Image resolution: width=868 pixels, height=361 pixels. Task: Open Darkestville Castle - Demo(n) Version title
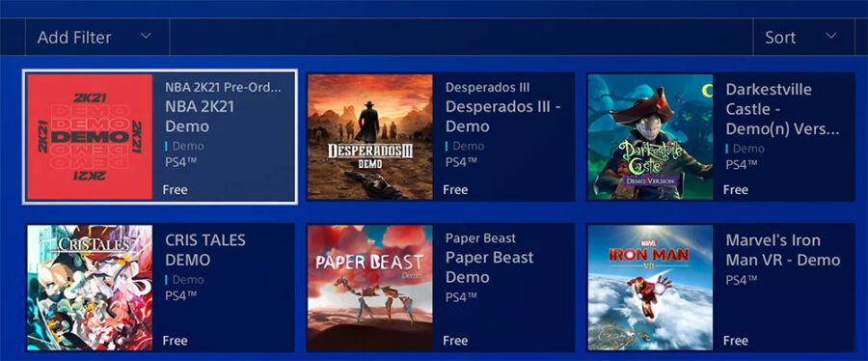point(783,110)
